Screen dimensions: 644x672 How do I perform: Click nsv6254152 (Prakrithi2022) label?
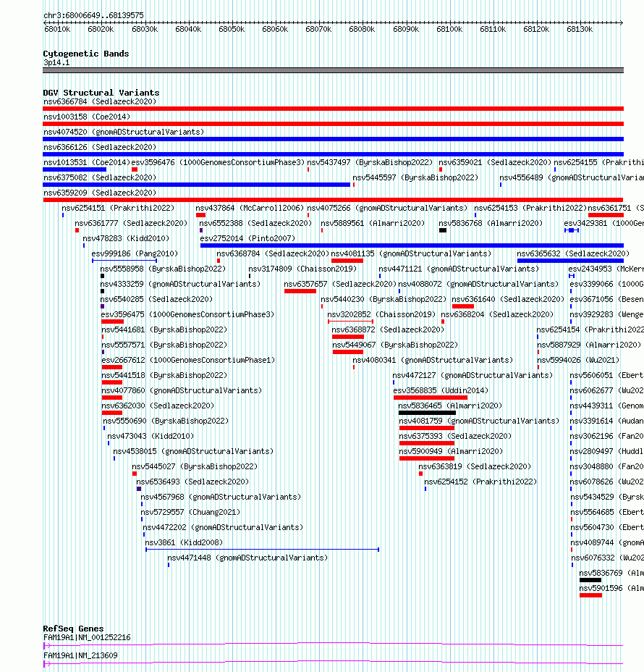(x=480, y=482)
